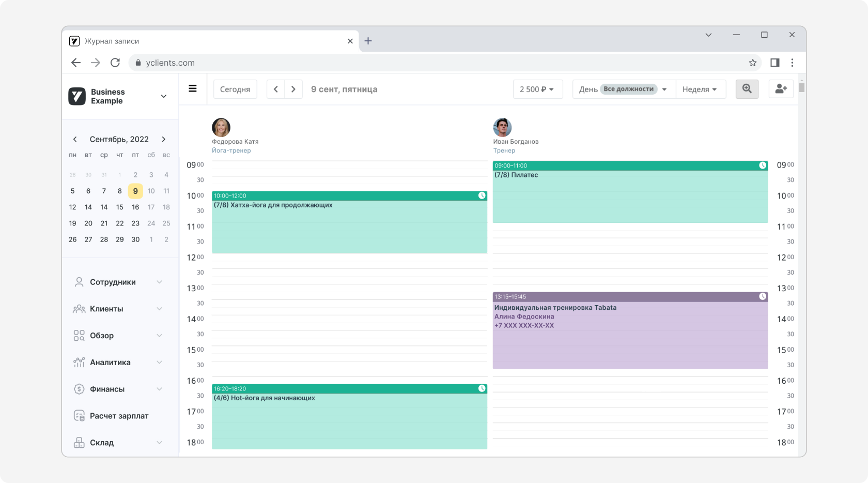Click Федорова Катя avatar photo
868x483 pixels.
(221, 127)
